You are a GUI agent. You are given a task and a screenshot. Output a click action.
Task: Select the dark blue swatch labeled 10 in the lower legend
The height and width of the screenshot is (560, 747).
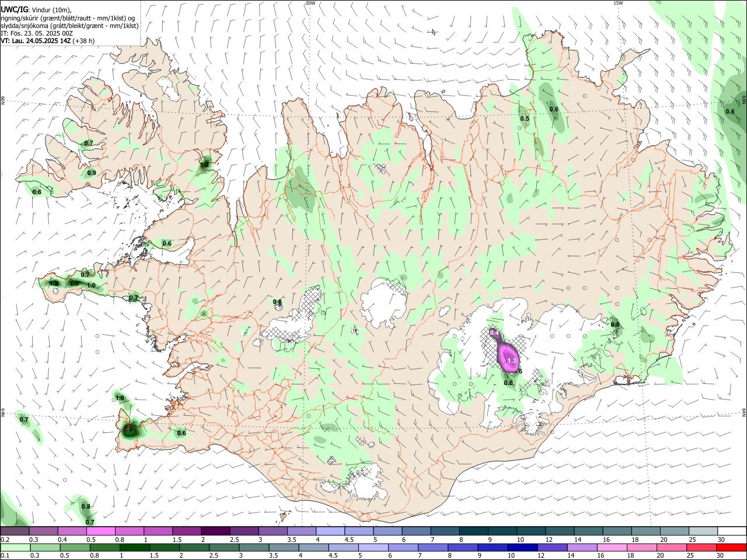tap(521, 547)
